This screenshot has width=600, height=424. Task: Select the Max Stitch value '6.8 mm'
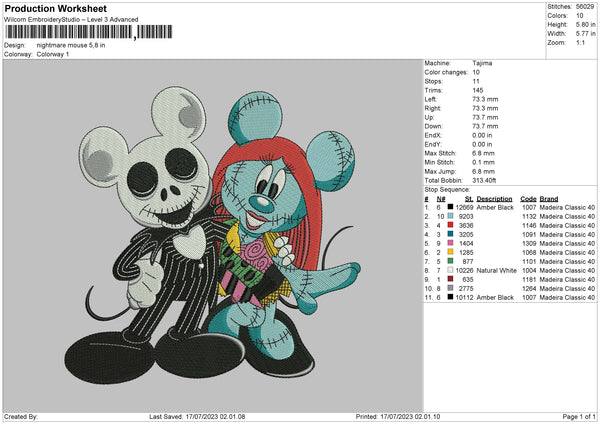point(483,153)
